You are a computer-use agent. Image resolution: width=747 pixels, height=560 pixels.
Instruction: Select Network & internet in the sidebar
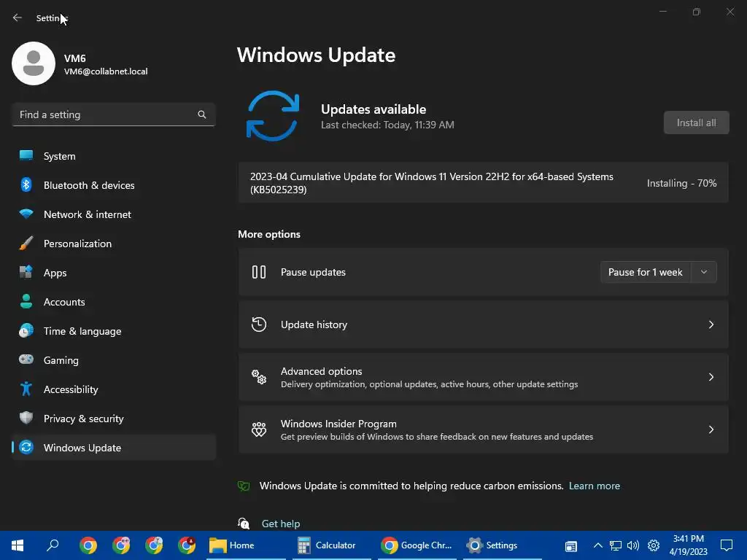click(113, 214)
